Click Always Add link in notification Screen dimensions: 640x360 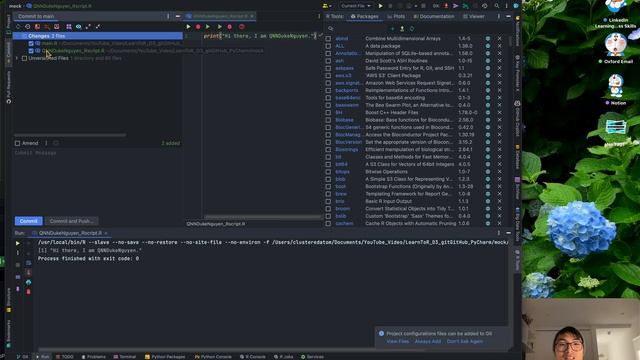[428, 341]
